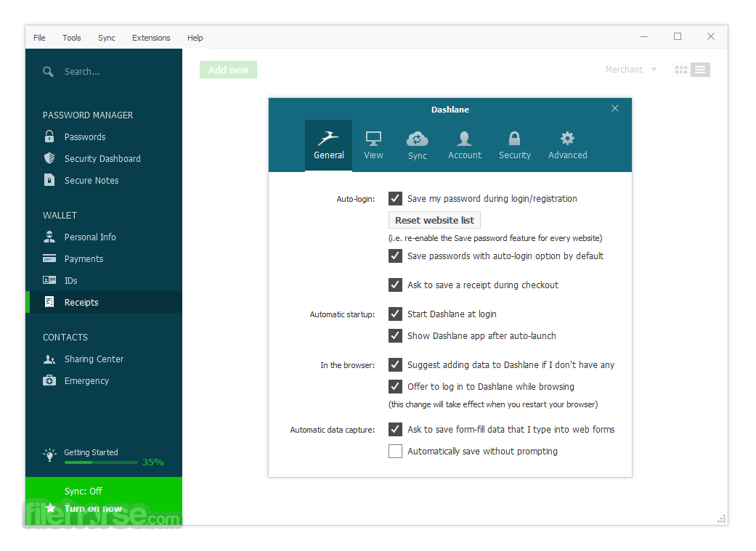The height and width of the screenshot is (551, 756).
Task: Click the Account tab's person icon
Action: (464, 139)
